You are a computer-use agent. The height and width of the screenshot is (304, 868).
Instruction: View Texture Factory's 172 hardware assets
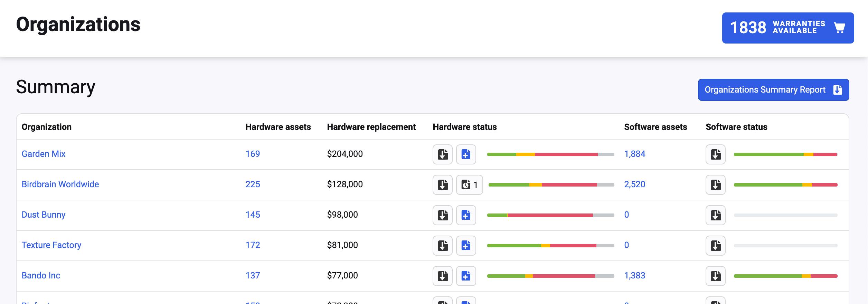click(x=253, y=245)
